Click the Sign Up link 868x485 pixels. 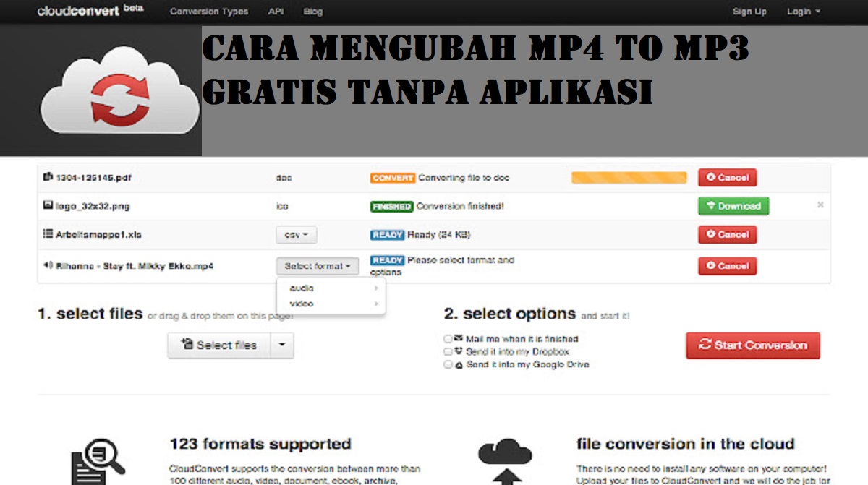(x=749, y=12)
